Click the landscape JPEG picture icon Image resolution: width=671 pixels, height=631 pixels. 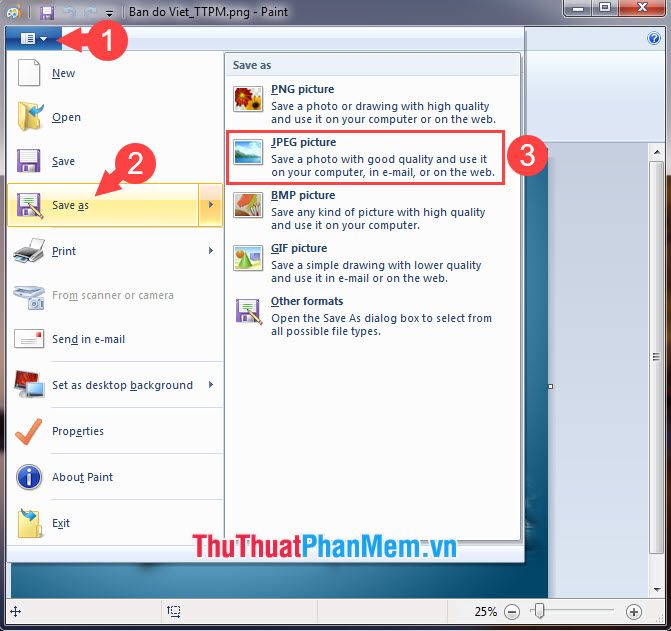(x=248, y=152)
